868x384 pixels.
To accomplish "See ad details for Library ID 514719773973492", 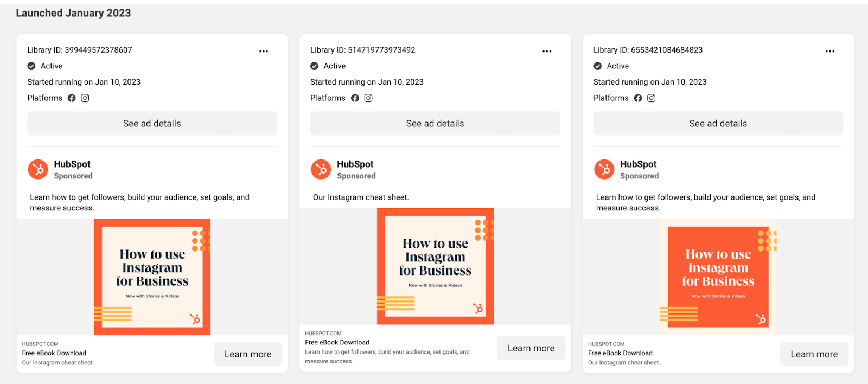I will tap(435, 124).
